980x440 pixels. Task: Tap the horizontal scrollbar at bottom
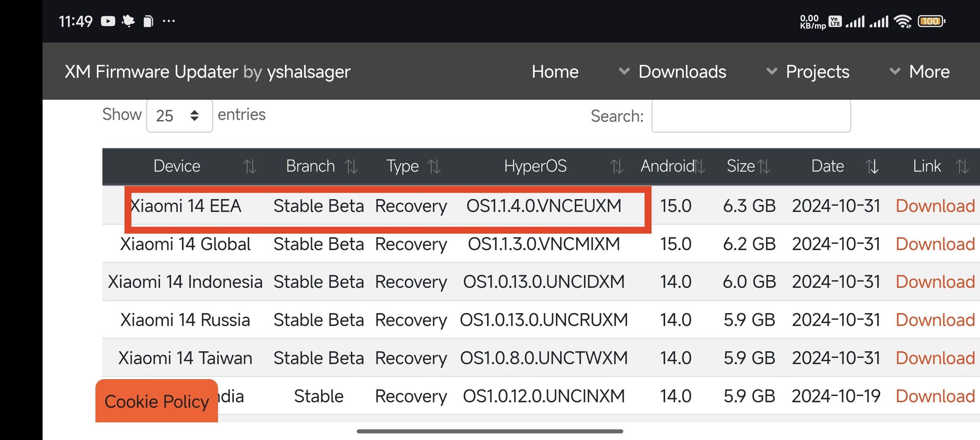pos(490,431)
